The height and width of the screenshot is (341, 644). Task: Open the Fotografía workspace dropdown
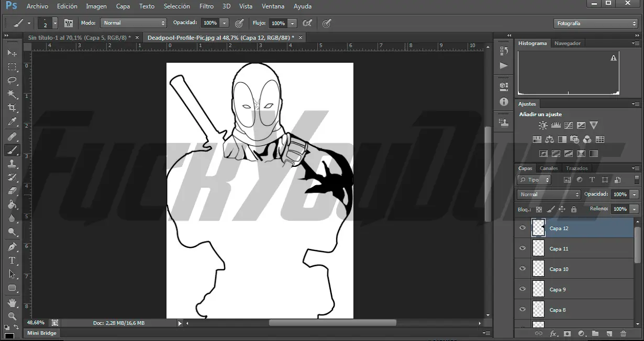tap(595, 24)
